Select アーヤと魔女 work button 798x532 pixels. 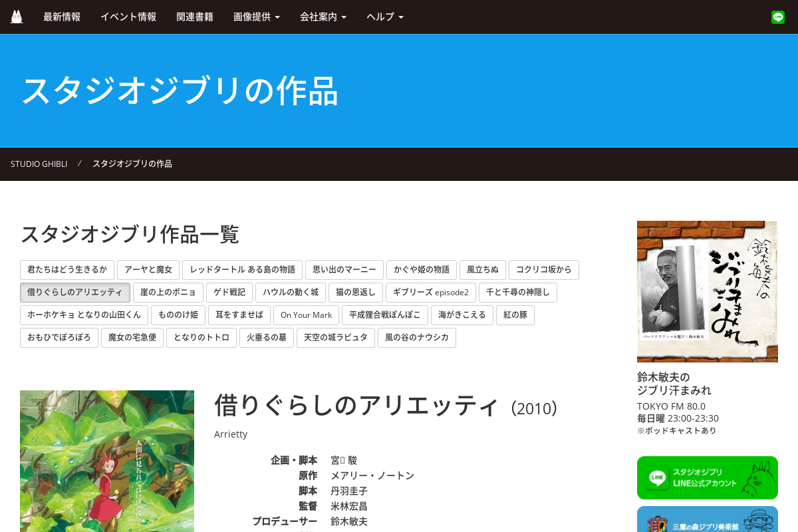[x=148, y=270]
